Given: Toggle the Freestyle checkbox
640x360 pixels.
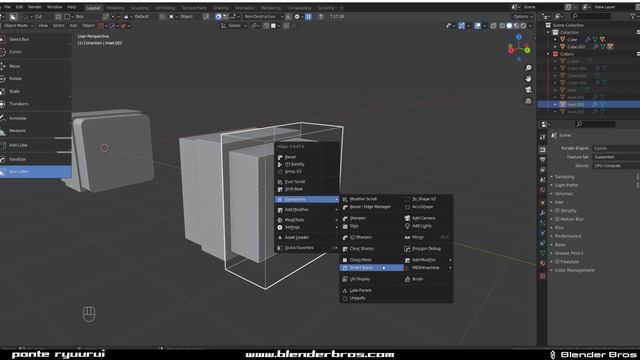Looking at the screenshot, I should [x=557, y=262].
